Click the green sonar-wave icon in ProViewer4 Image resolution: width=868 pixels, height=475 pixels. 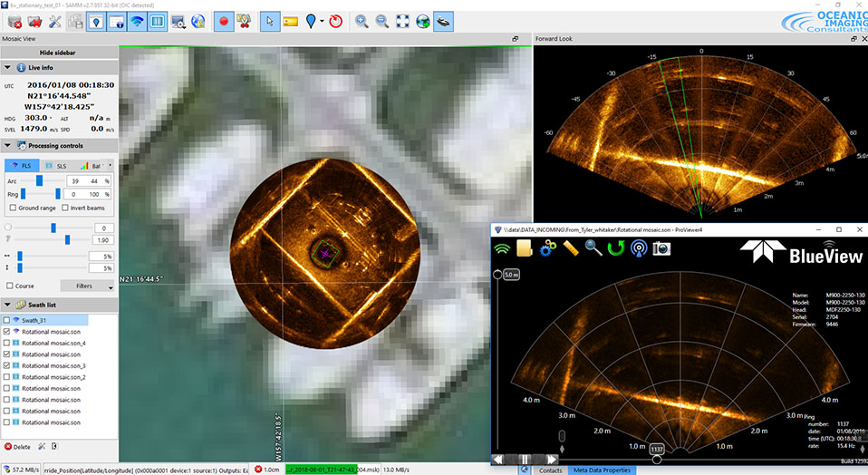click(502, 248)
